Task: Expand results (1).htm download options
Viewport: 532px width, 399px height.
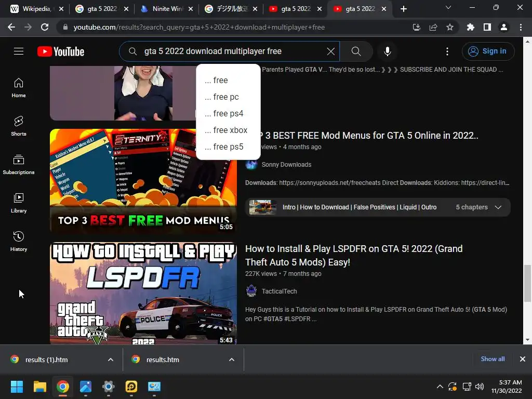Action: click(x=111, y=360)
